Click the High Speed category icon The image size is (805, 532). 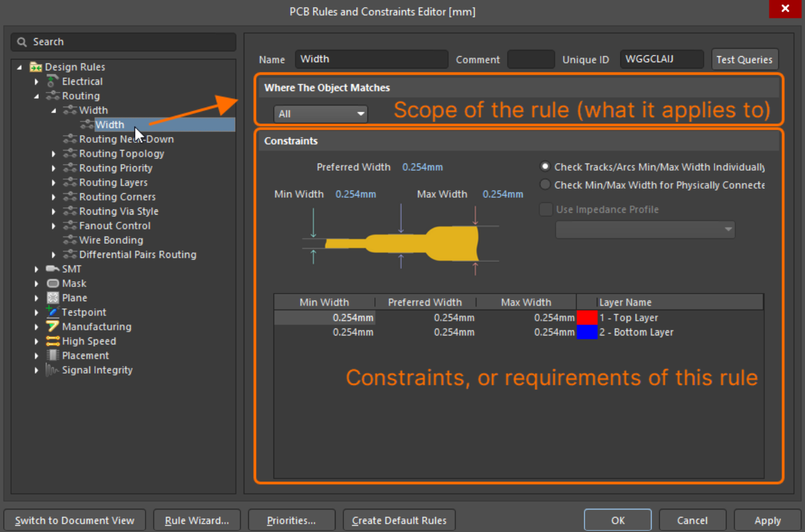click(x=52, y=341)
